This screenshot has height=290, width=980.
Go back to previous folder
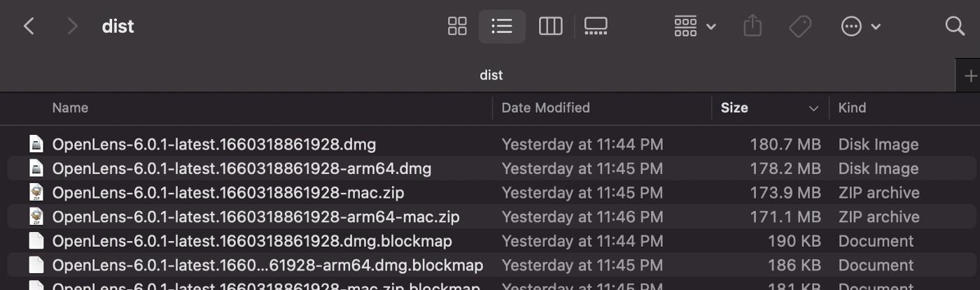tap(29, 27)
